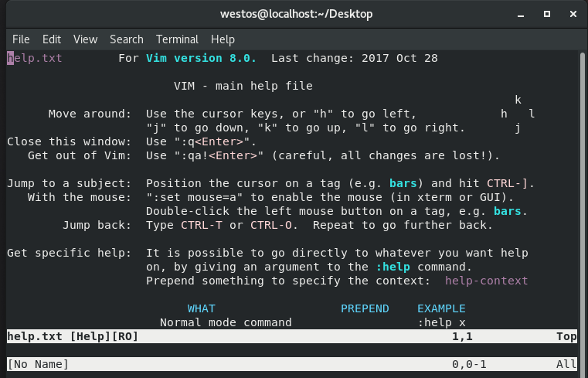Click the window title 'westos@localhost:~/Desktop'
Image resolution: width=588 pixels, height=378 pixels.
click(x=296, y=14)
